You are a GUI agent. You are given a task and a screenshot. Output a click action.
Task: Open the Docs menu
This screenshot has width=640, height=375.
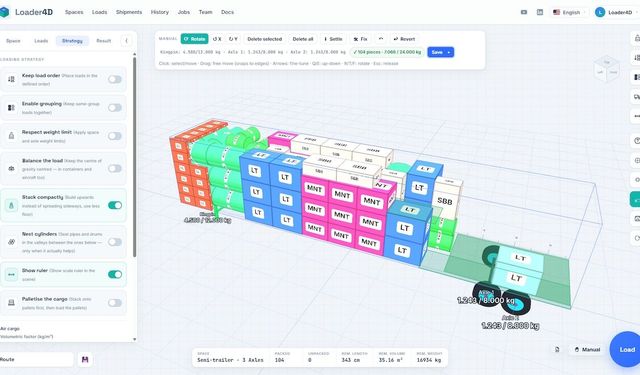[227, 12]
